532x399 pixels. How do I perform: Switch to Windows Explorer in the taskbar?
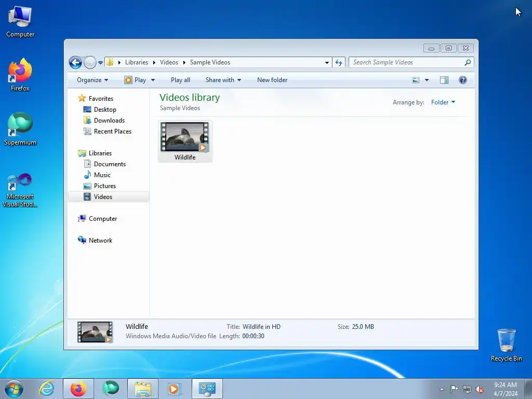pyautogui.click(x=143, y=389)
